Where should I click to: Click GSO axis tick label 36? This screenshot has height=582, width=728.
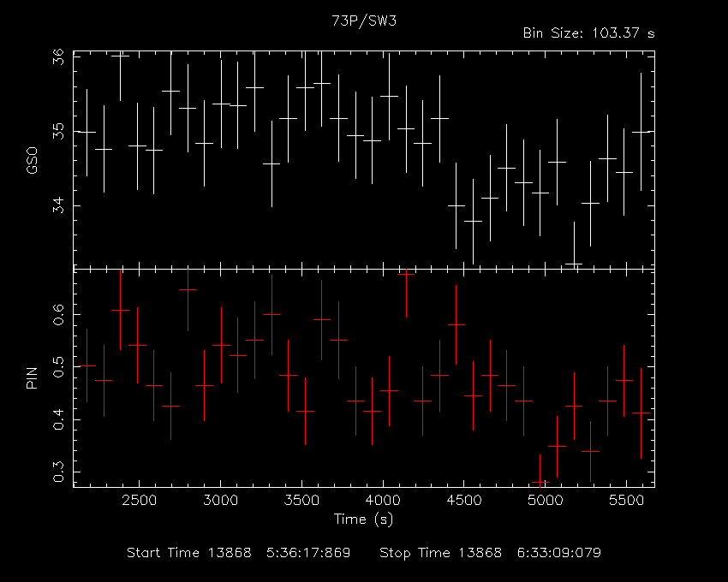coord(58,57)
